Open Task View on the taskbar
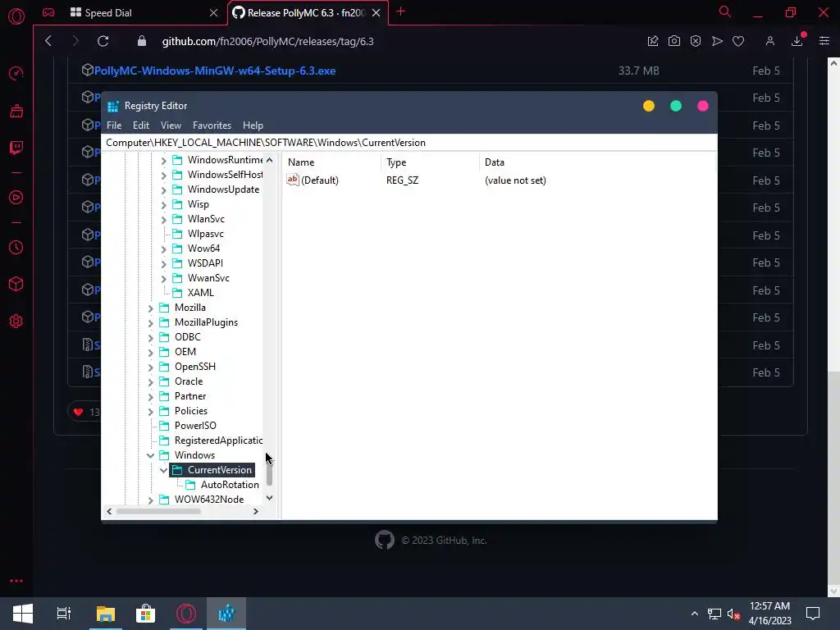 point(64,614)
